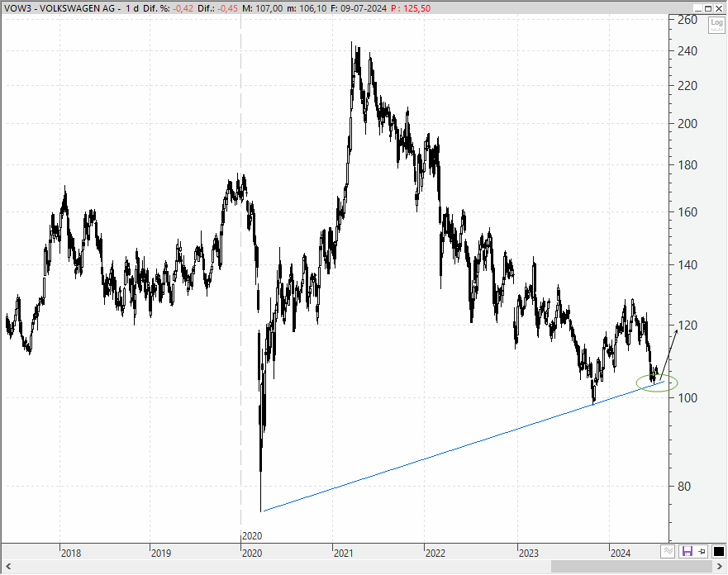This screenshot has height=575, width=728.
Task: Click the 120 price axis label
Action: [x=688, y=326]
